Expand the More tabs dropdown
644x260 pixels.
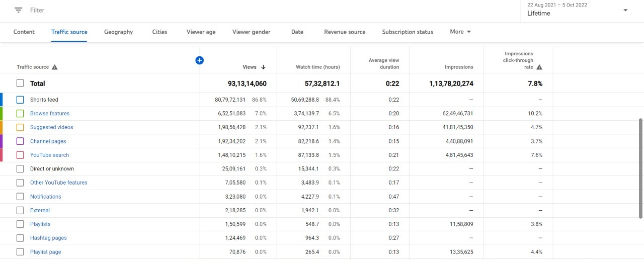[460, 32]
